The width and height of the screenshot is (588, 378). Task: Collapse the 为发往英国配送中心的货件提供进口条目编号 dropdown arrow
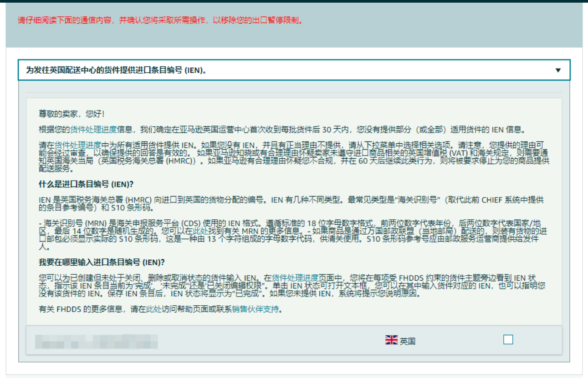[558, 71]
